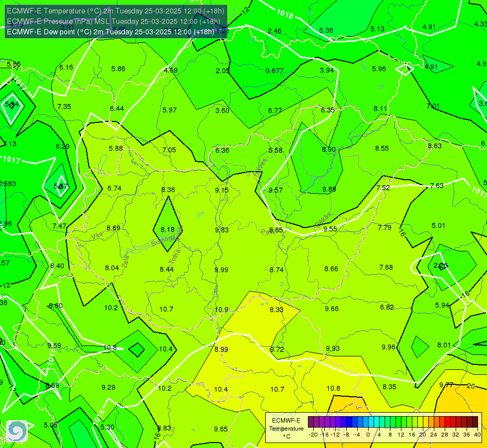Click the 8.04 dew point value
Screen dimensions: 487x448
(x=112, y=268)
